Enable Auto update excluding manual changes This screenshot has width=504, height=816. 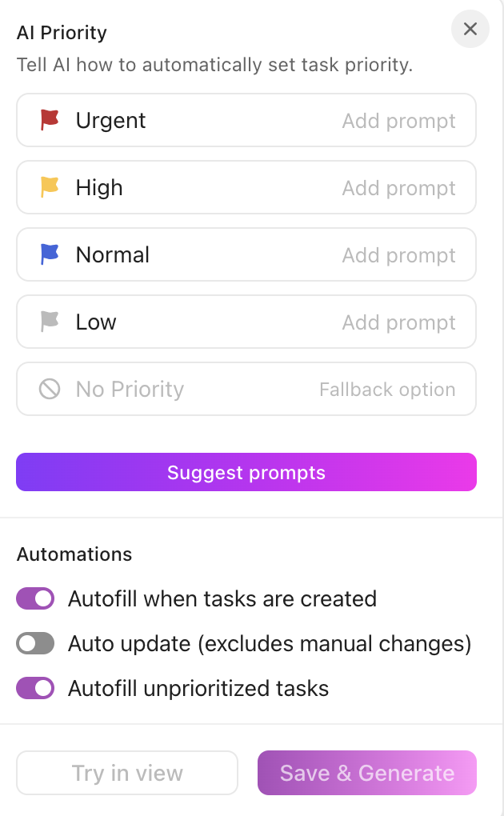[35, 643]
